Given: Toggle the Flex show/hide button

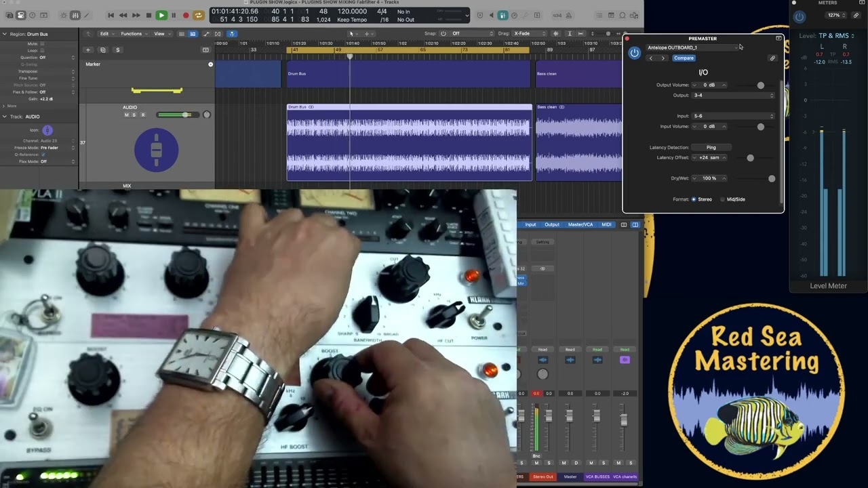Looking at the screenshot, I should tap(218, 33).
